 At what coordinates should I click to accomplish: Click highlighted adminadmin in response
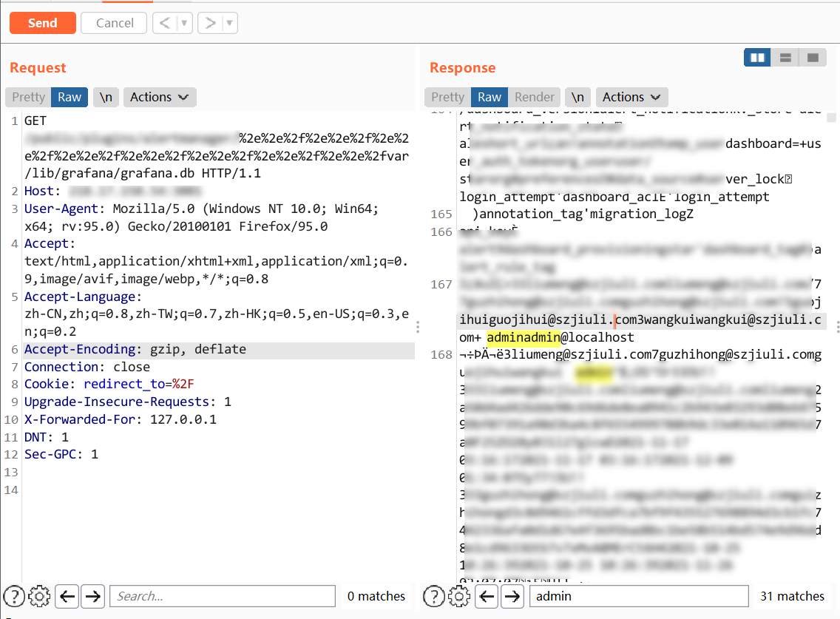click(x=523, y=338)
